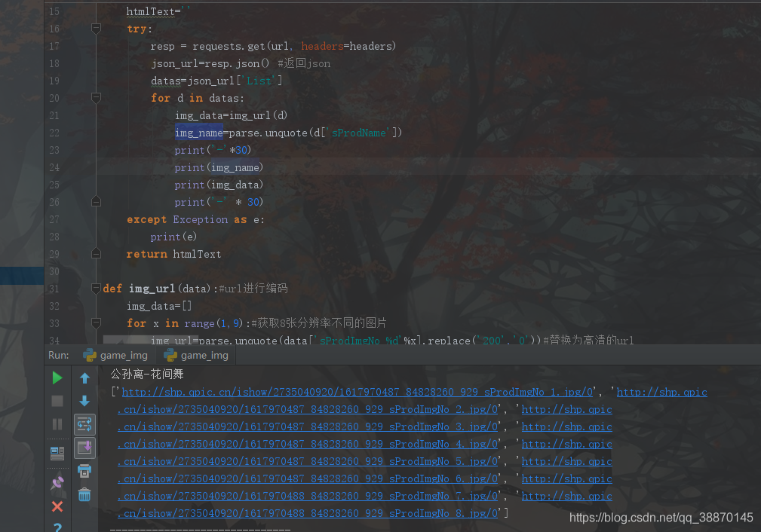Screen dimensions: 761x532
Task: Click 'List' key on line 19
Action: 259,81
